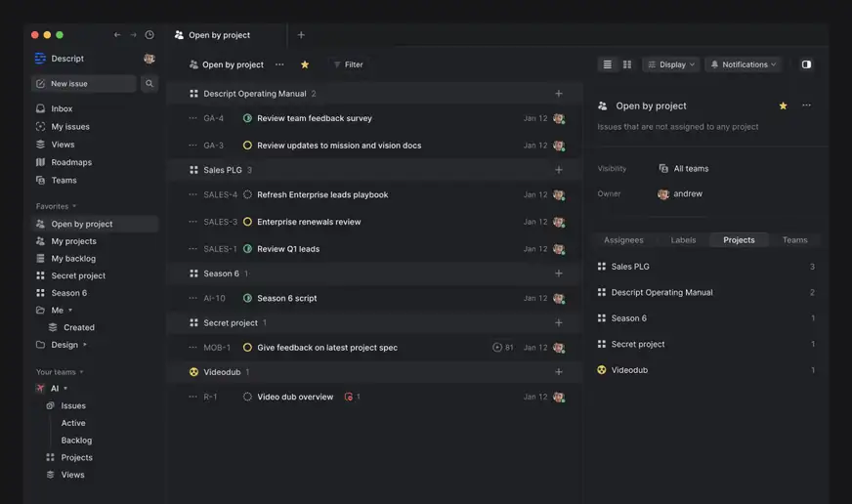Click assignee avatar on Review Q1 leads
Screen dimensions: 852x504
pyautogui.click(x=559, y=249)
